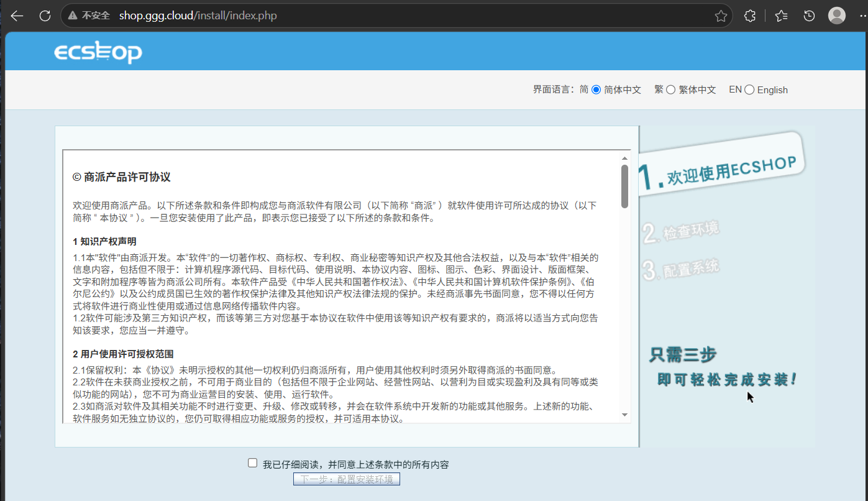The width and height of the screenshot is (868, 501).
Task: Click the license scrollbar thumb
Action: 624,186
